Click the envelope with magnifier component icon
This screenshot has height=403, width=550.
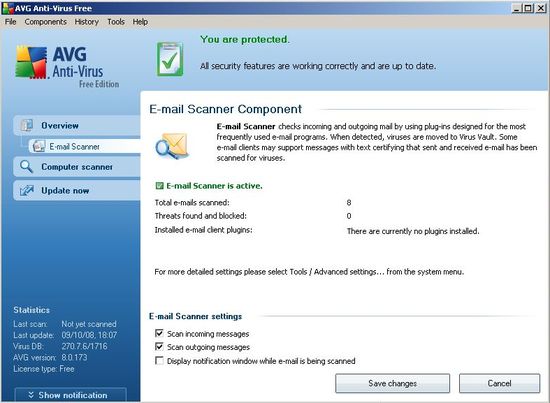172,145
